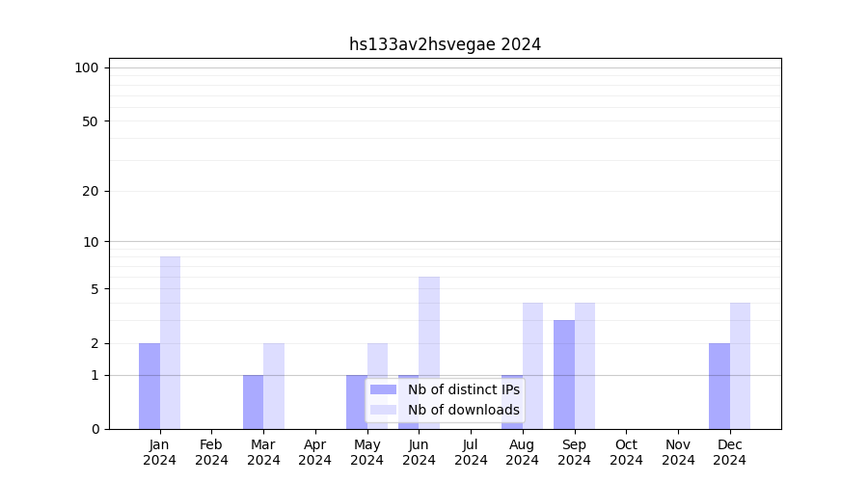This screenshot has width=868, height=482.
Task: Click the 20 tick on the y-axis
Action: pos(91,191)
